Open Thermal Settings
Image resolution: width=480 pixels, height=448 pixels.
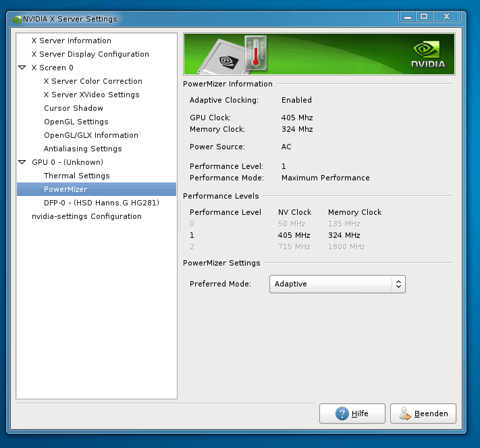pos(77,176)
